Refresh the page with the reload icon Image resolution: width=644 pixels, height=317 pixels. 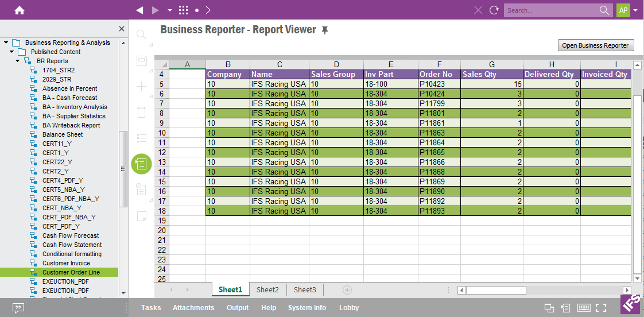[494, 10]
